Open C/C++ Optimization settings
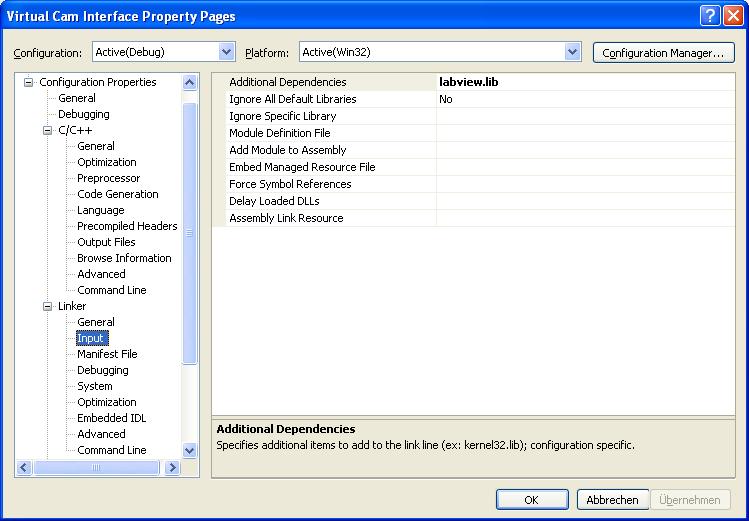 coord(107,162)
